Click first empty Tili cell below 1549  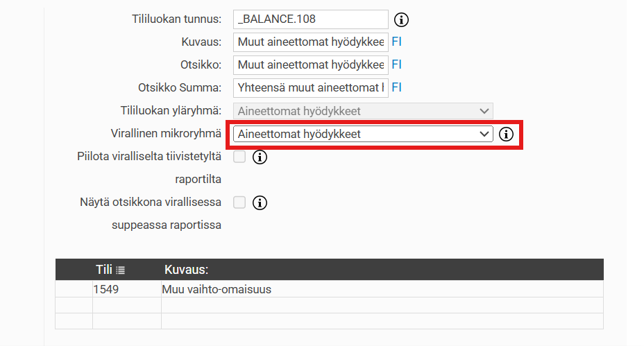(126, 305)
